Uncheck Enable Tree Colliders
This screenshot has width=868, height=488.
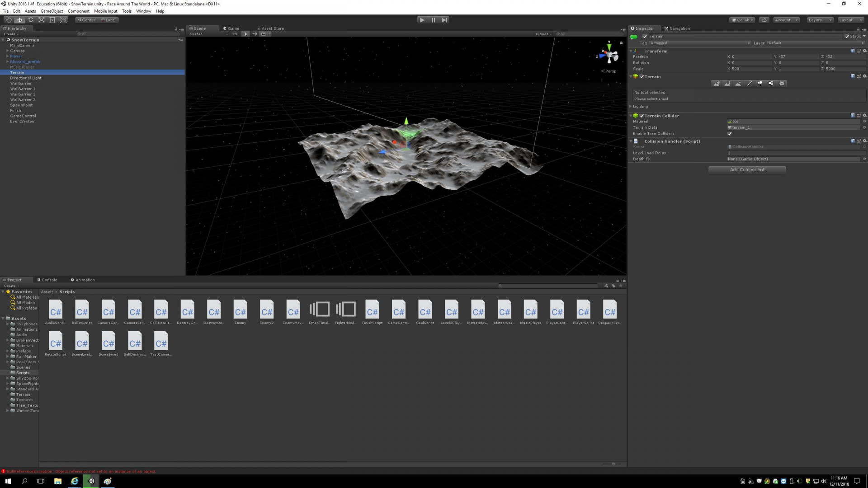729,134
